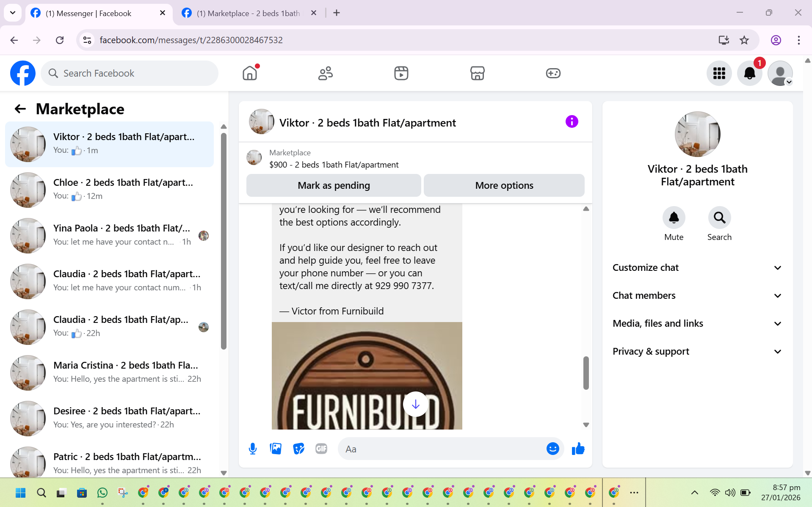
Task: Click the conversation list scrollbar thumb
Action: [224, 241]
